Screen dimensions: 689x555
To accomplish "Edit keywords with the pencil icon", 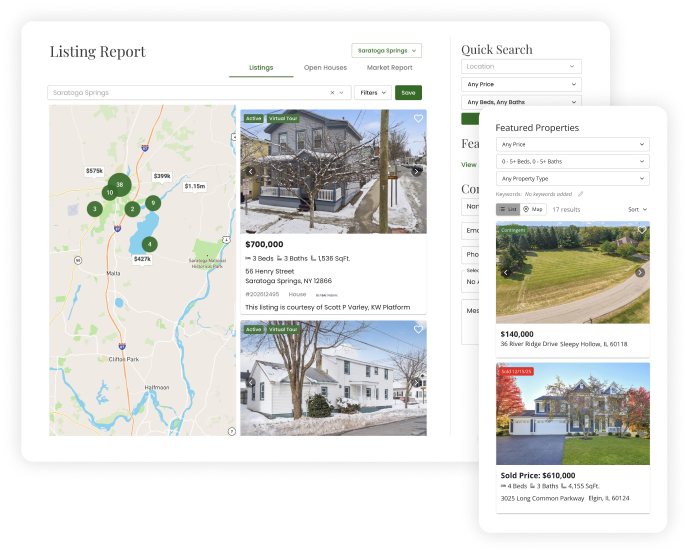I will pyautogui.click(x=581, y=194).
